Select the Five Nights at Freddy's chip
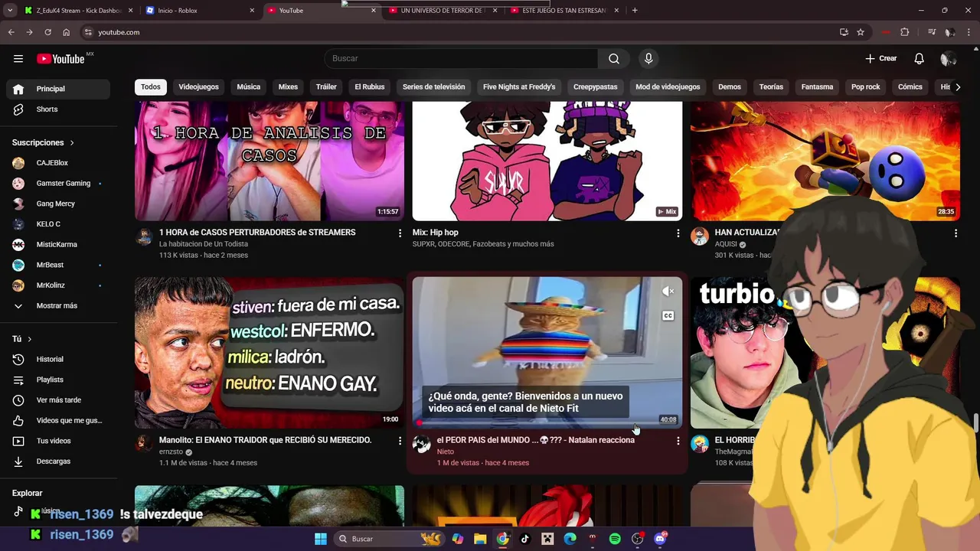The height and width of the screenshot is (551, 980). click(x=519, y=87)
